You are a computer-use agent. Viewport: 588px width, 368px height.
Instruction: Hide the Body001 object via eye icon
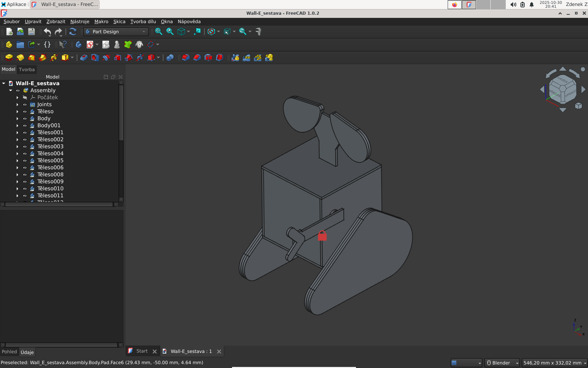point(25,125)
